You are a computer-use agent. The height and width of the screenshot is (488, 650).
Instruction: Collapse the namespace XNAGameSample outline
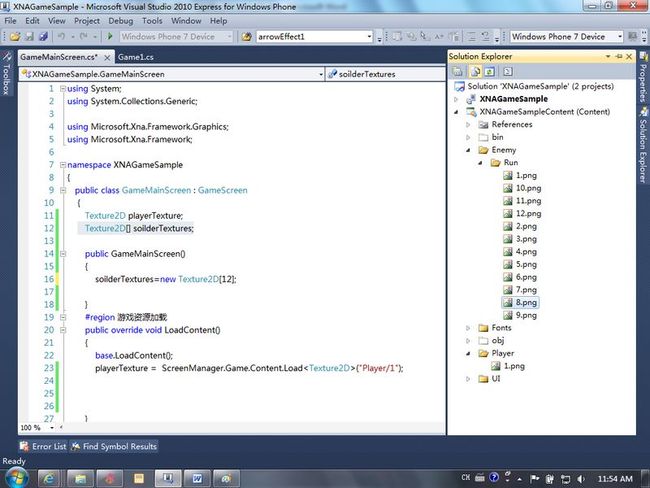(x=63, y=165)
